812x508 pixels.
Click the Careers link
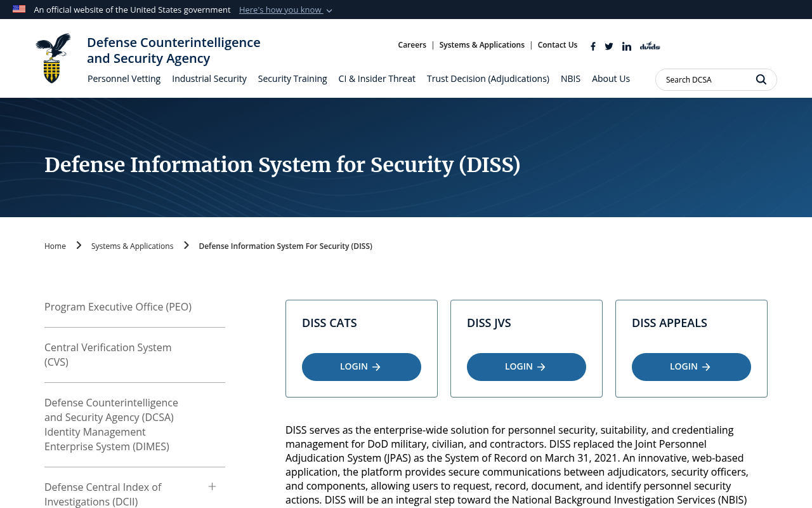(x=412, y=45)
